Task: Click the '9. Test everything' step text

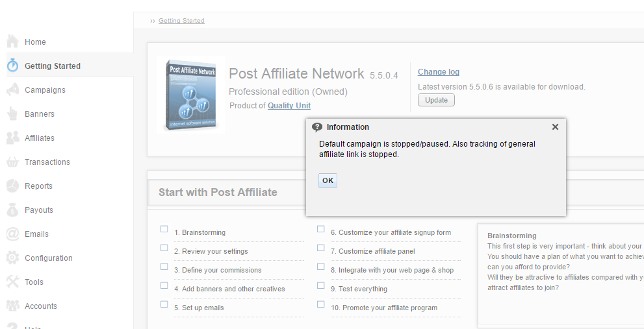Action: (359, 289)
